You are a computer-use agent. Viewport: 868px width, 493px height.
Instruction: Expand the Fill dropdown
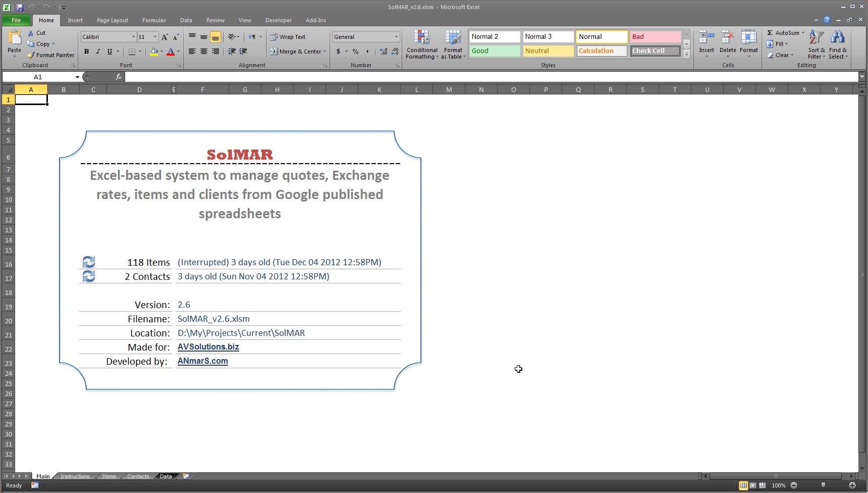click(786, 44)
